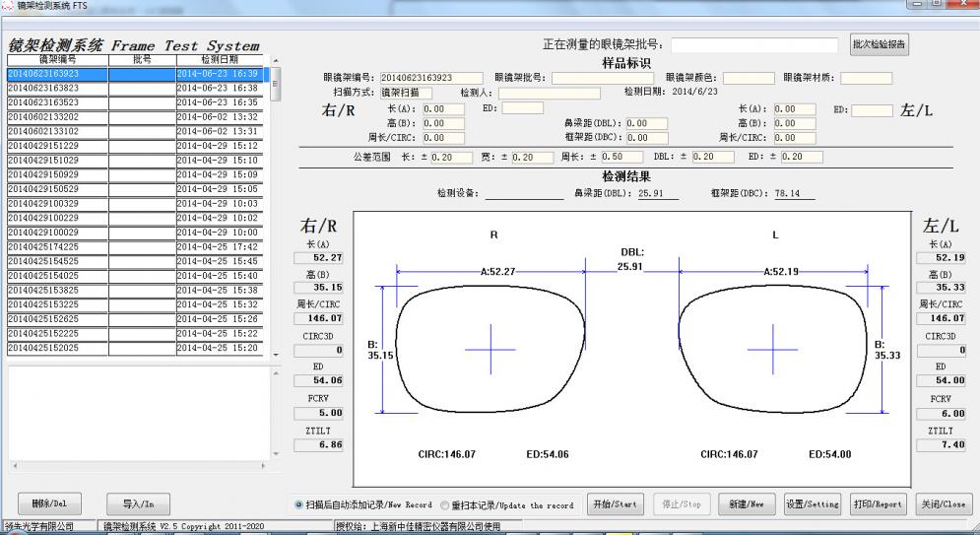Click the 关闭/Close button

pos(944,503)
